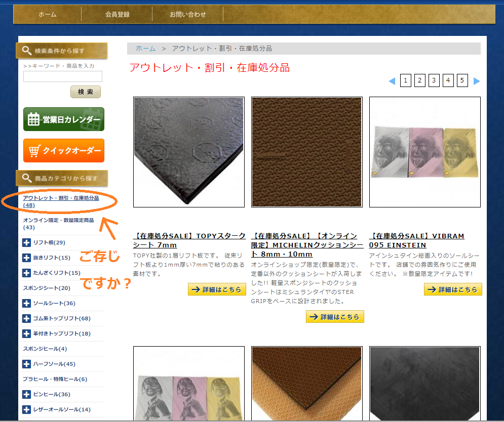Open the MICHELINクッションシート 8mm・10mm title link

(x=307, y=245)
